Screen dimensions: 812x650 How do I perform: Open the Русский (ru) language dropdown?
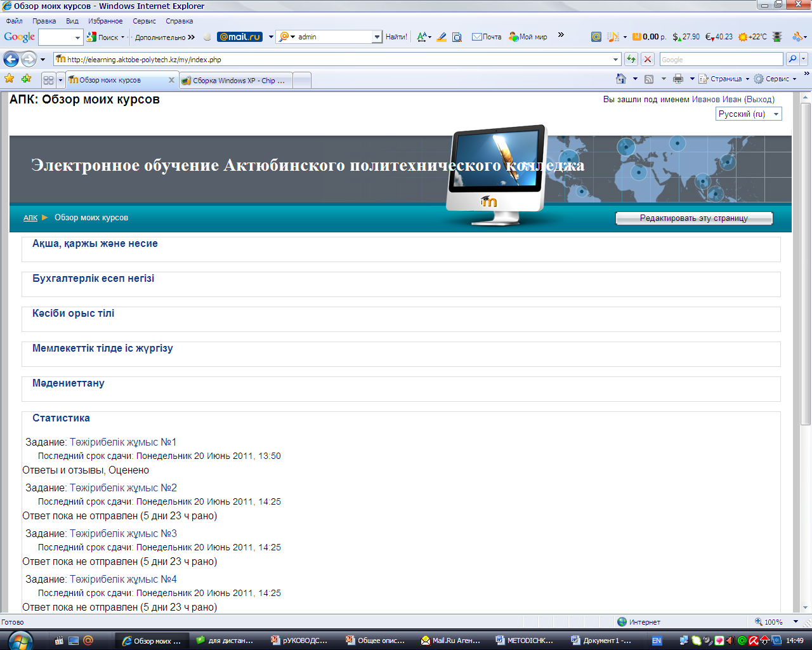point(749,114)
